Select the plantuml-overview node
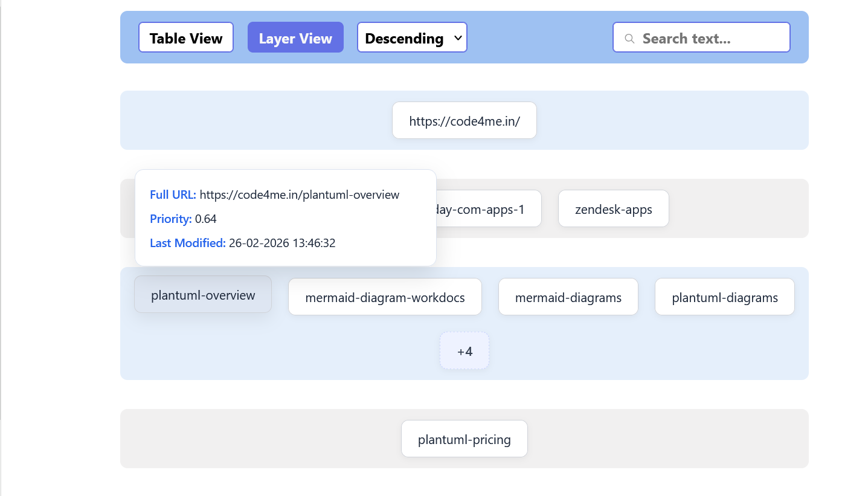Screen dimensions: 868x496 coord(202,295)
